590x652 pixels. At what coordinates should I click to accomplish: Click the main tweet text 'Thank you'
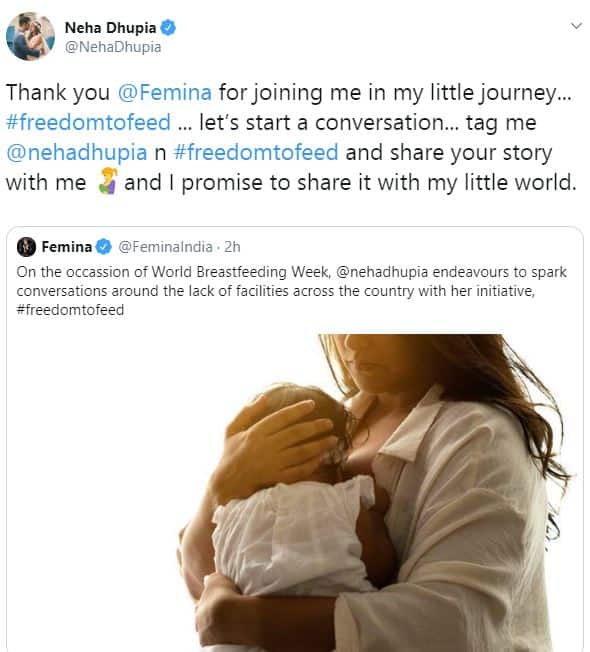tap(58, 92)
